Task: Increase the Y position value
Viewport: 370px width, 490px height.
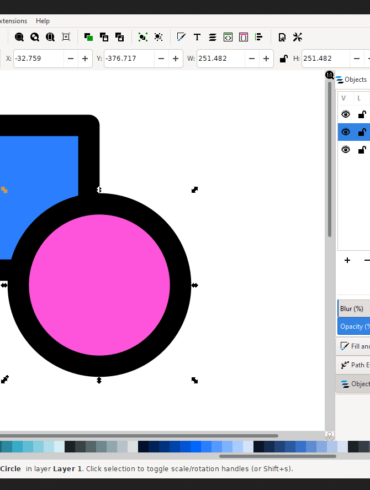Action: 176,59
